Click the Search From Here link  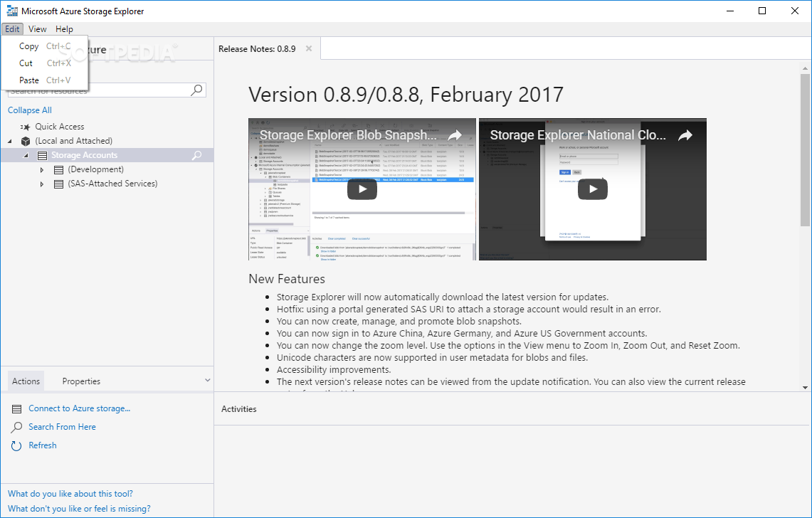pos(62,427)
